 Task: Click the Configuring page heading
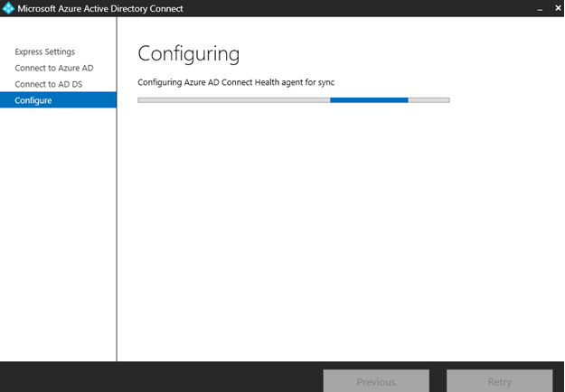coord(188,53)
